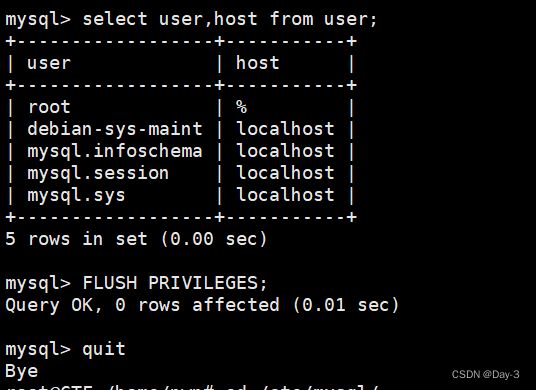Image resolution: width=536 pixels, height=390 pixels.
Task: Select the 'mysql.infoschema' user entry
Action: click(115, 152)
